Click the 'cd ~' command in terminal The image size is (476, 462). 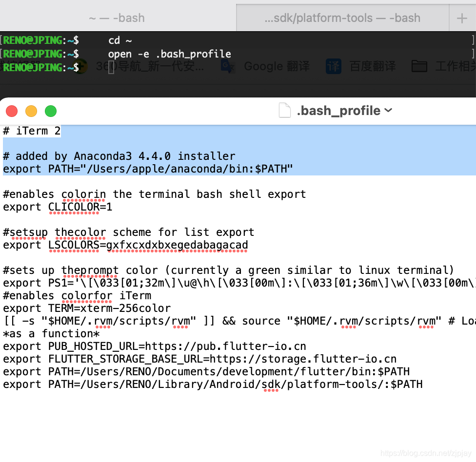(120, 40)
